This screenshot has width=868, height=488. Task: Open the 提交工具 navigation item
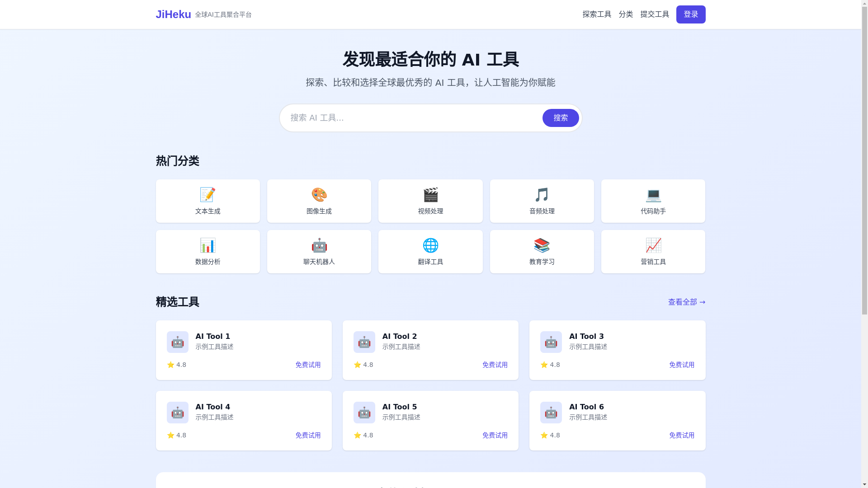coord(655,14)
